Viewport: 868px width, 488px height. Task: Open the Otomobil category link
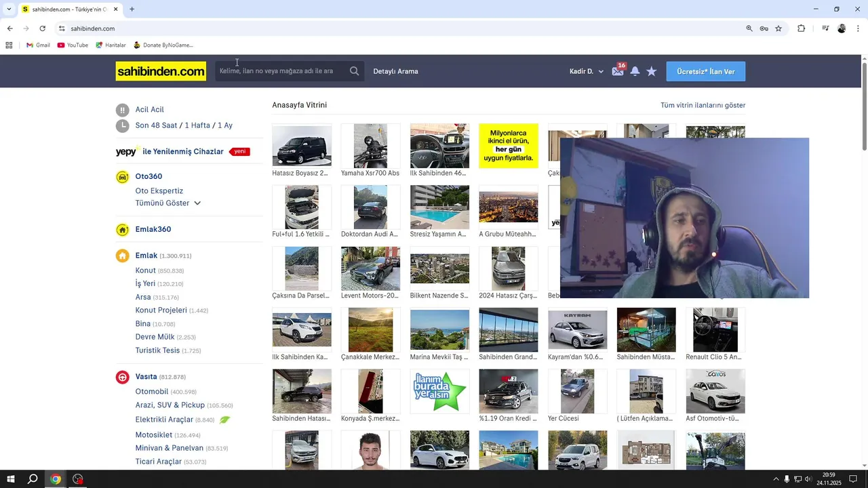152,392
